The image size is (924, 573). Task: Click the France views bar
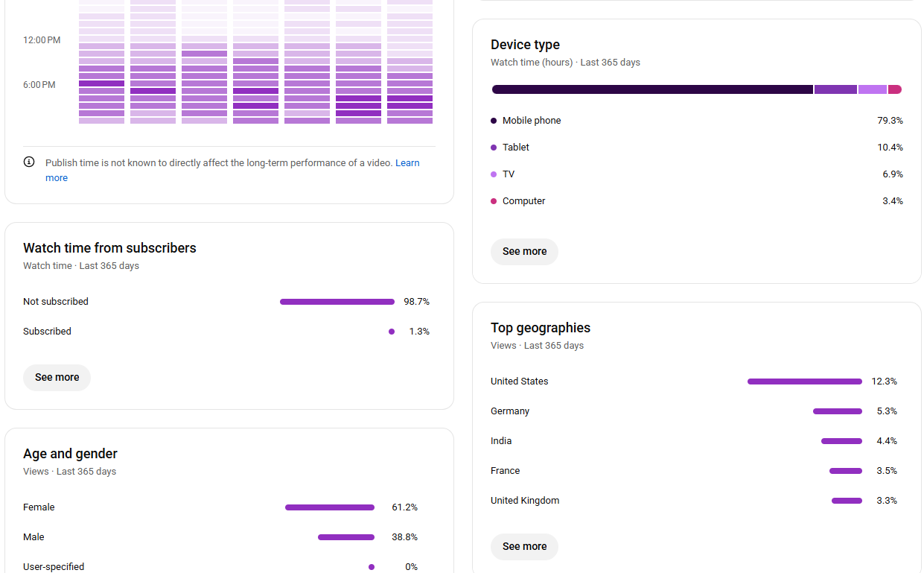click(846, 471)
